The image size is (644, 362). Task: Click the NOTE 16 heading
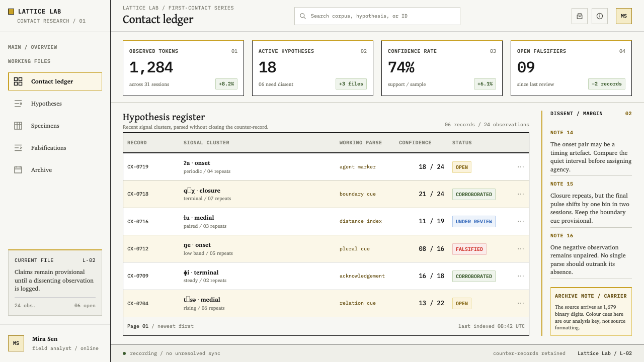[x=562, y=236]
